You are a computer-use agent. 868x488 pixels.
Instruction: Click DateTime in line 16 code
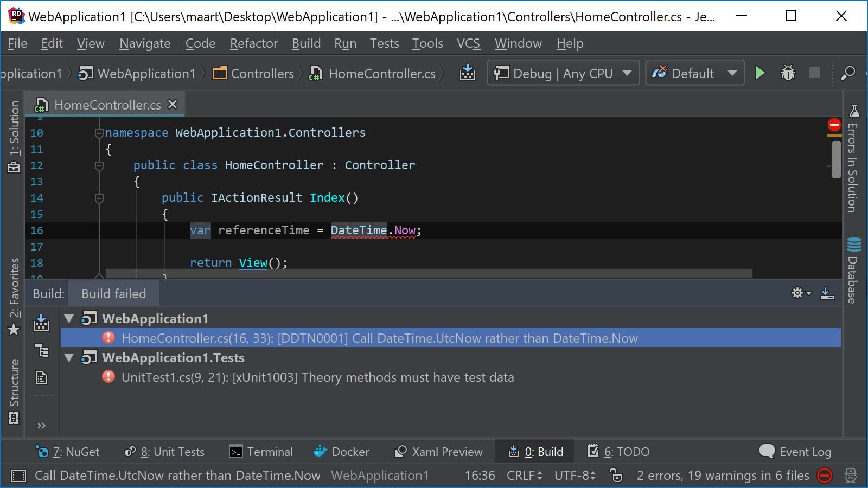359,230
